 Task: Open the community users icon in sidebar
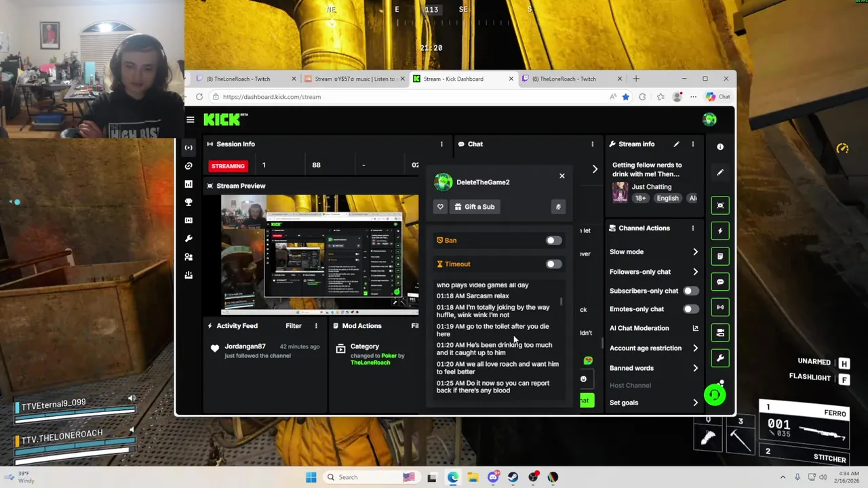coord(189,257)
